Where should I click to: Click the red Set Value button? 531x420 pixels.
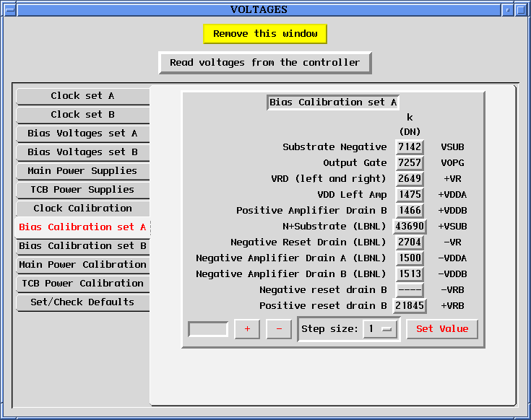point(442,329)
